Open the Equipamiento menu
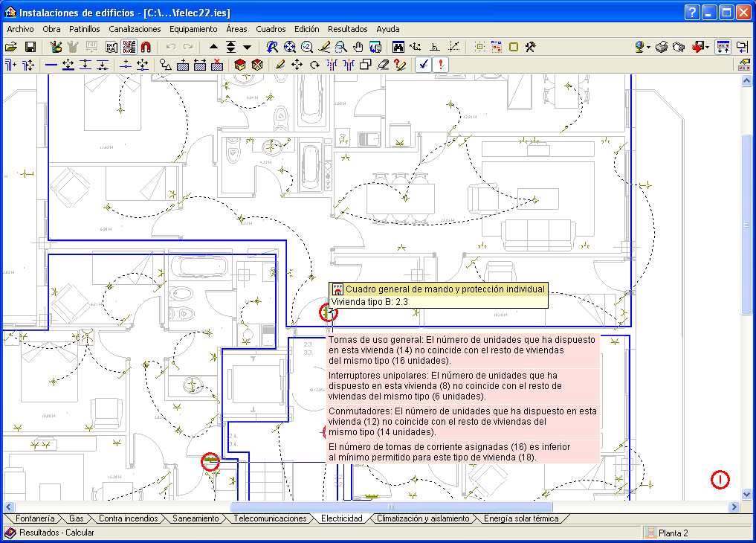The height and width of the screenshot is (543, 756). [x=193, y=29]
